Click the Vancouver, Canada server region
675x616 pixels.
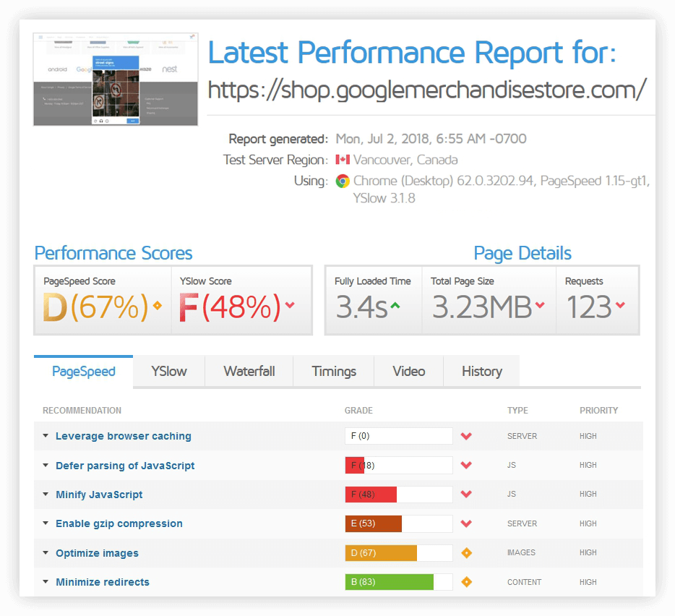coord(405,160)
